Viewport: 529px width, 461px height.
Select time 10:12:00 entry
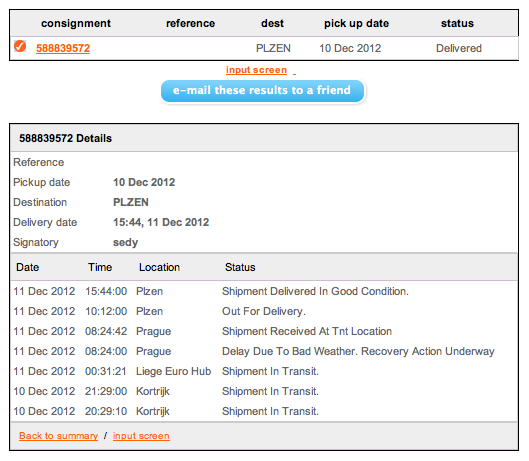click(x=106, y=311)
